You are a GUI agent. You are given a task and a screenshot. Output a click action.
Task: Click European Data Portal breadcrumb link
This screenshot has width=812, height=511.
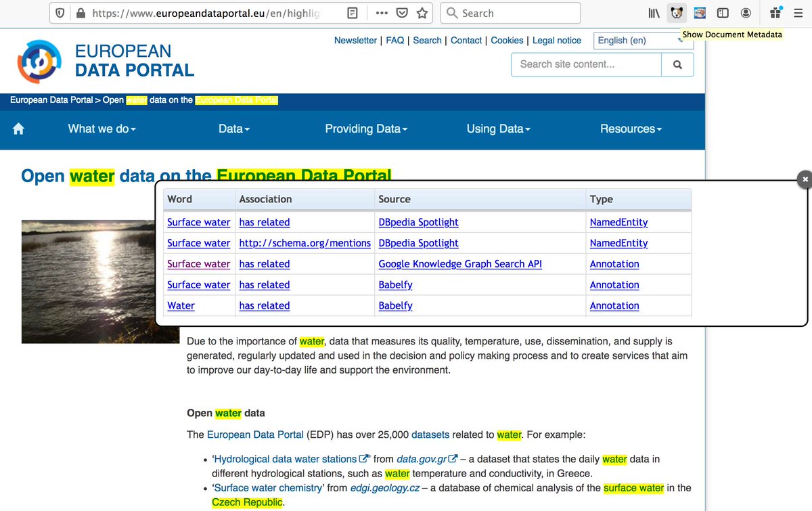51,100
